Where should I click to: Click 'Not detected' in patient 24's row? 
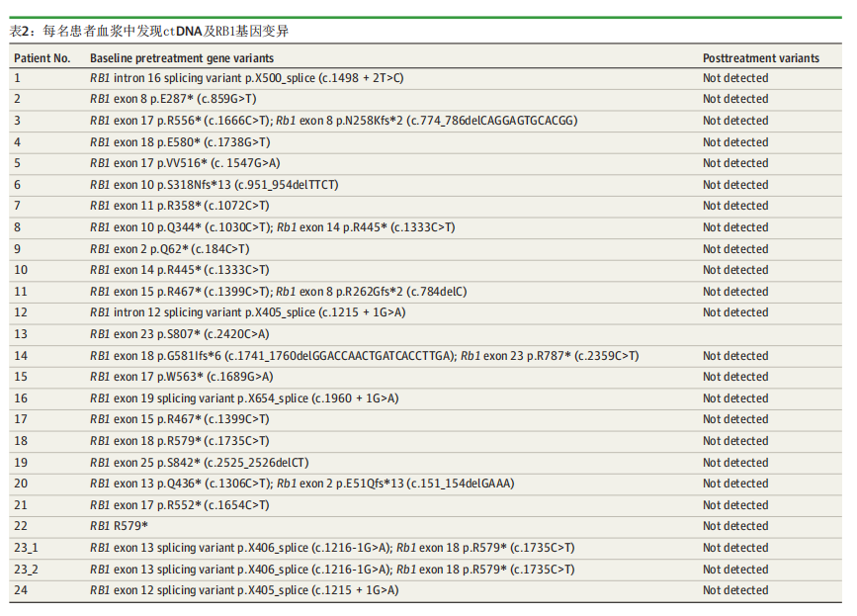[x=735, y=590]
